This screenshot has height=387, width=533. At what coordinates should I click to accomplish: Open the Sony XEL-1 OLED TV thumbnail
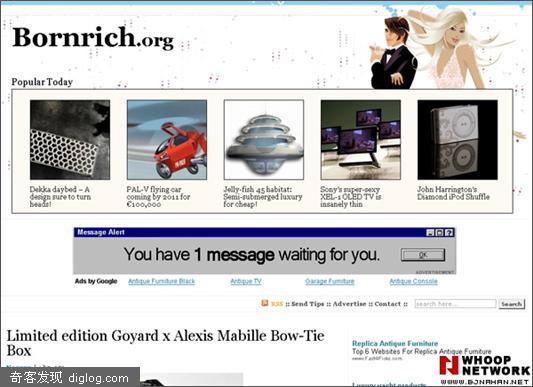pos(361,140)
